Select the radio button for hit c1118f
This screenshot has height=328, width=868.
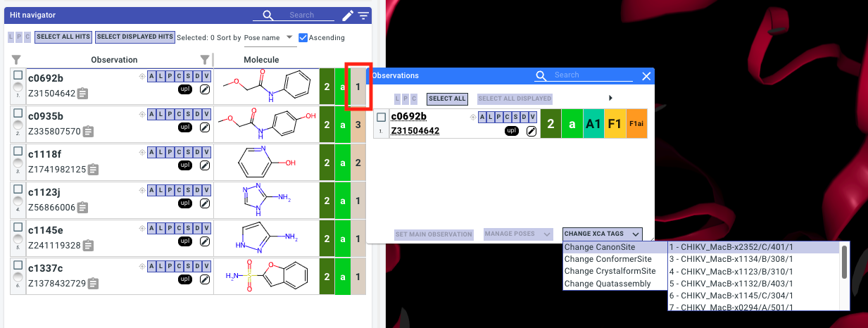coord(18,163)
